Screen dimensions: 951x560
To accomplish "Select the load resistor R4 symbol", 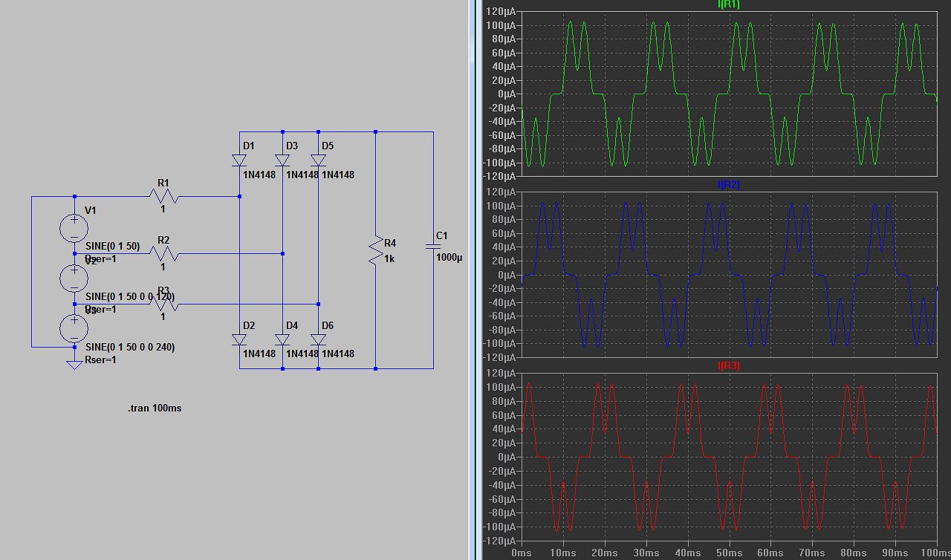I will [376, 250].
